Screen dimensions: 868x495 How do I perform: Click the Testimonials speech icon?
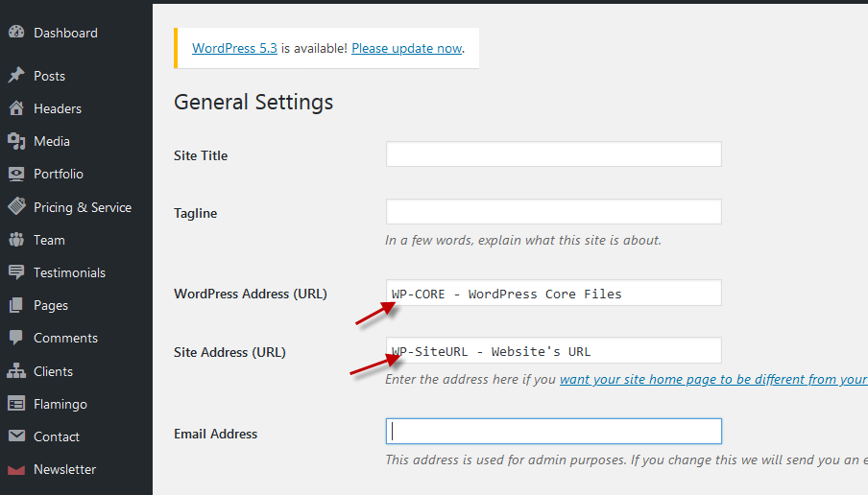click(x=16, y=272)
